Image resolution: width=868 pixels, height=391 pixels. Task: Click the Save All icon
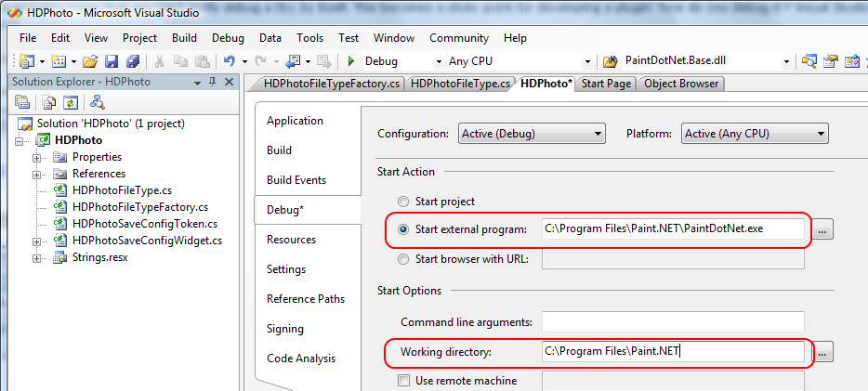(x=133, y=61)
